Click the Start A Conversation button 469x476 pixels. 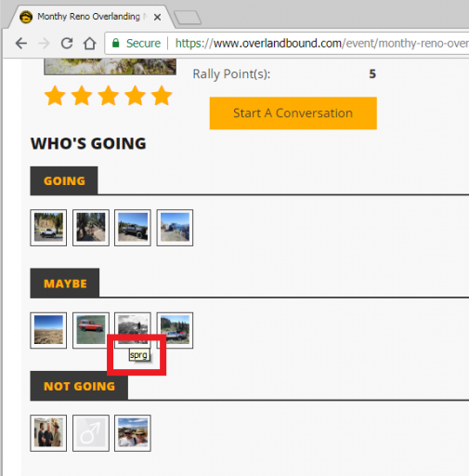pyautogui.click(x=293, y=113)
